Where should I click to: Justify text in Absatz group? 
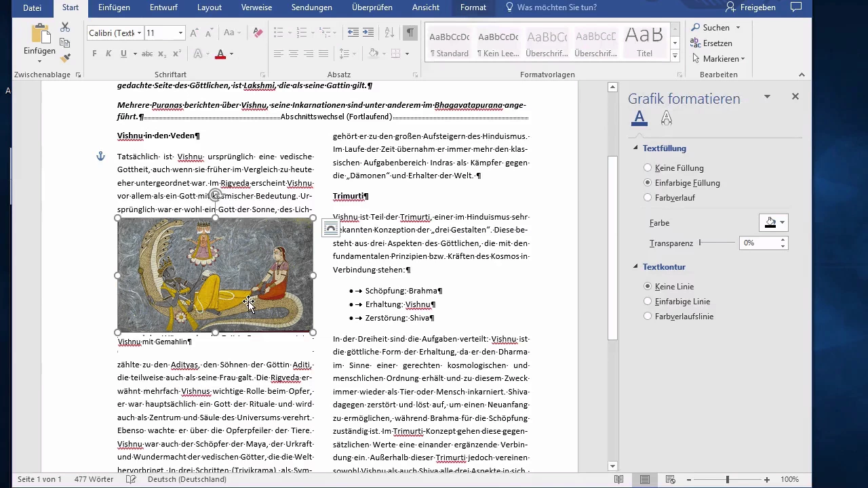click(323, 54)
